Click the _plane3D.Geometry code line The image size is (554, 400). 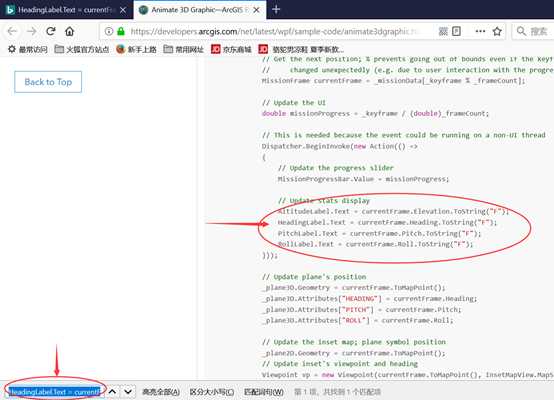point(354,288)
